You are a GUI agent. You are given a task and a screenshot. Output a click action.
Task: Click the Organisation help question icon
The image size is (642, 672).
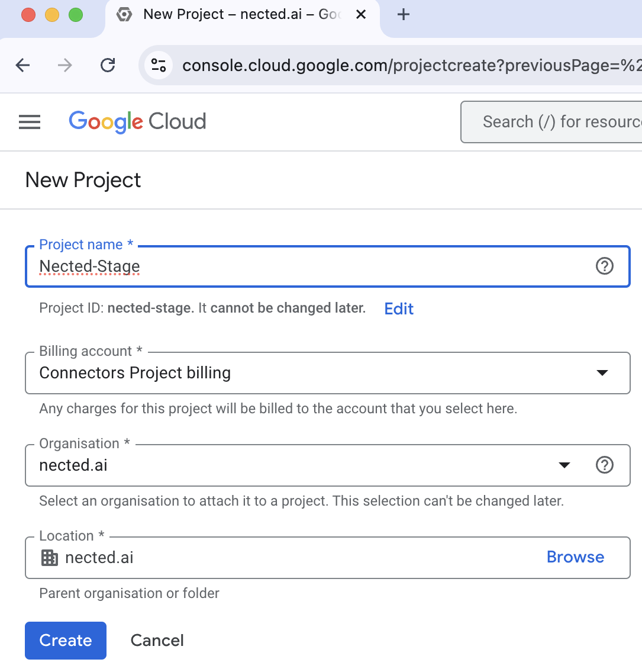604,465
